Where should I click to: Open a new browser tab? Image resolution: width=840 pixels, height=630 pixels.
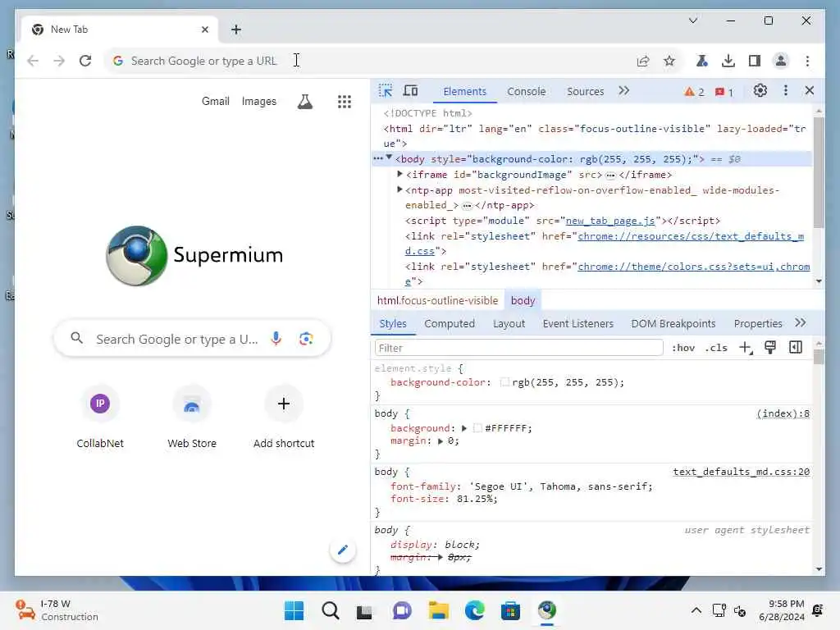pos(236,30)
